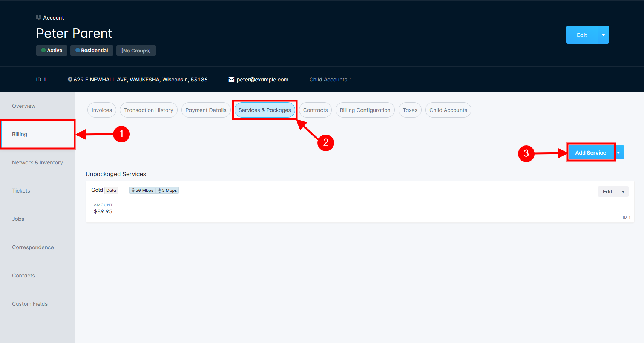Click the $89.95 amount value

[103, 211]
